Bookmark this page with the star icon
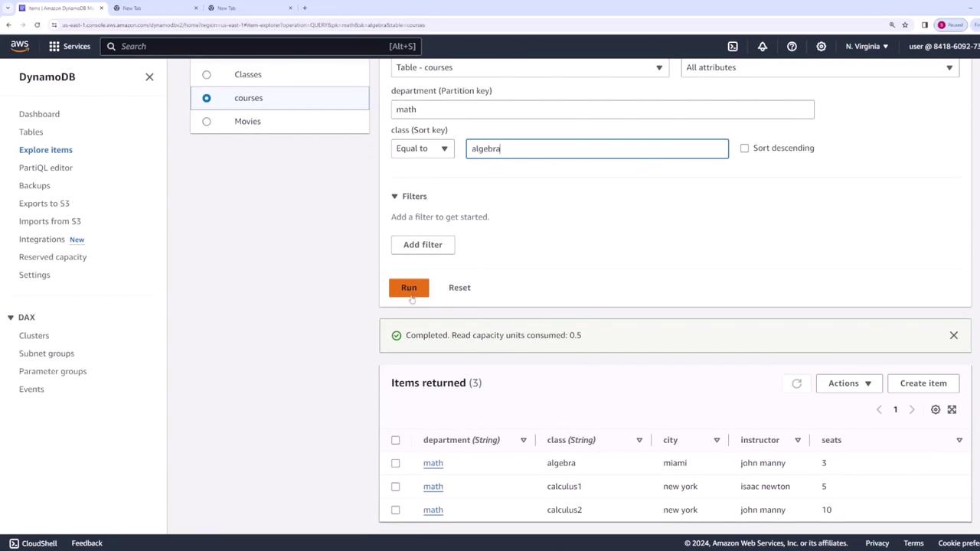 (x=905, y=24)
